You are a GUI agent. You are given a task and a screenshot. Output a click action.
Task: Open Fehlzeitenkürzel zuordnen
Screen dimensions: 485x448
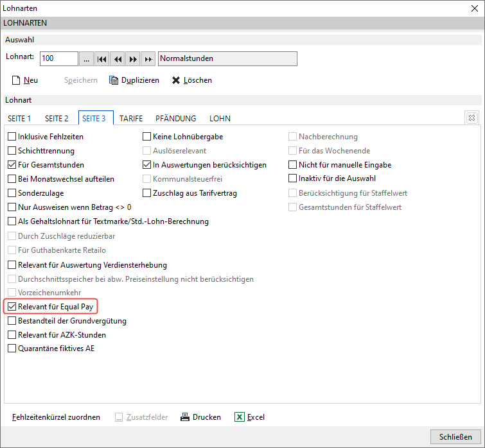click(56, 417)
